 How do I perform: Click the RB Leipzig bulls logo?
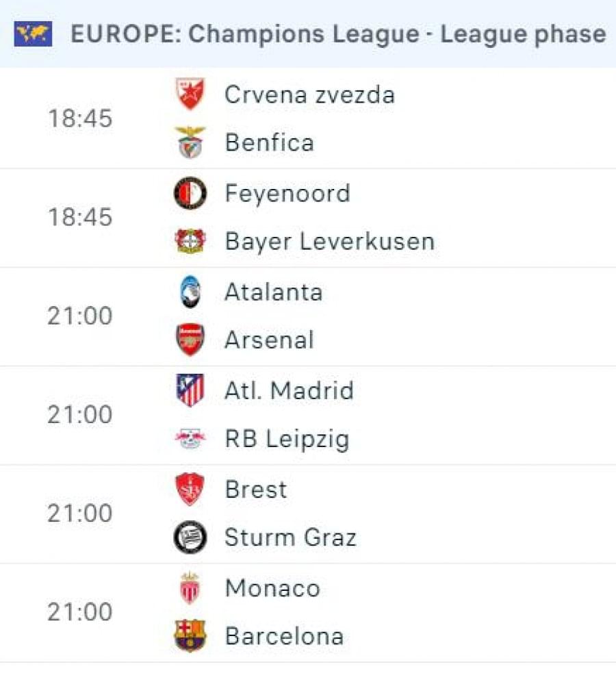click(190, 439)
